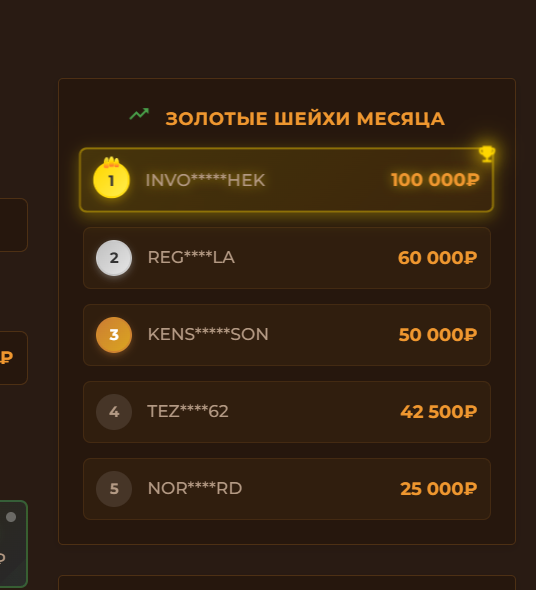
Task: Click the gray dot in green-bordered card
Action: click(11, 517)
